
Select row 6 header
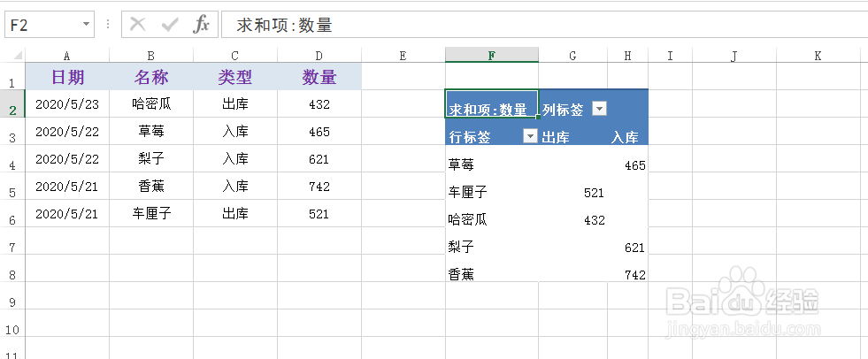[x=12, y=214]
